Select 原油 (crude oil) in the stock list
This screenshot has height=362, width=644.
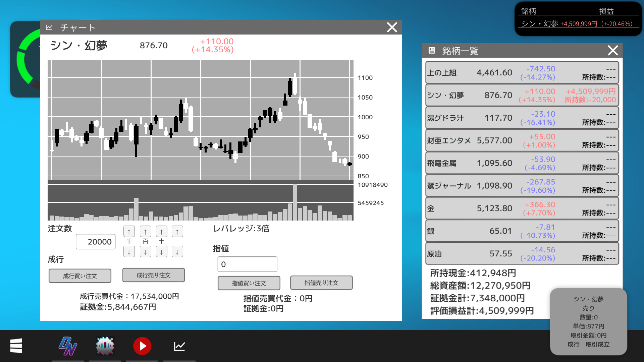522,253
